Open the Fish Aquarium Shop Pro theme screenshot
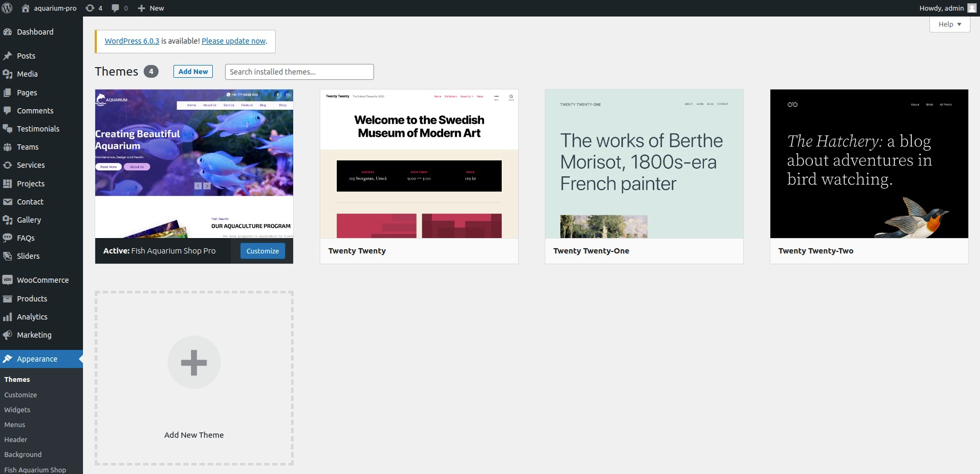 (x=194, y=164)
